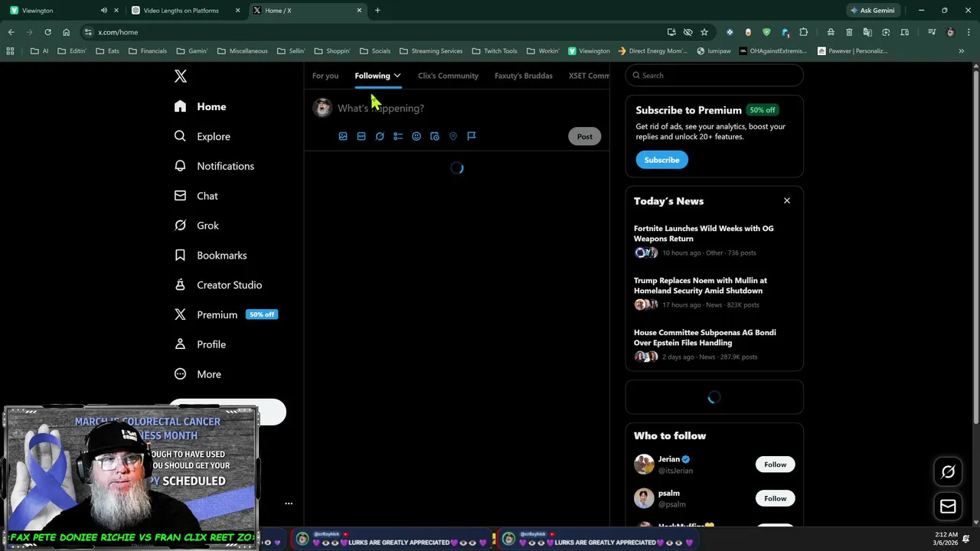The height and width of the screenshot is (551, 980).
Task: Mute the Viewington tab audio
Action: (104, 11)
